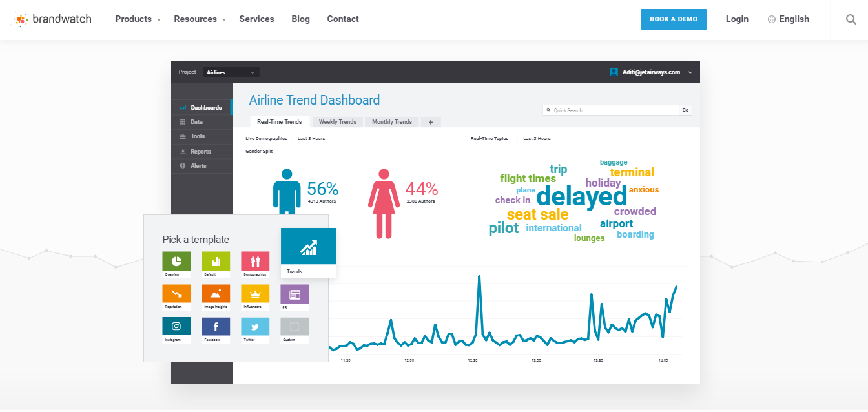Image resolution: width=868 pixels, height=412 pixels.
Task: Click the Tools sidebar briefcase icon
Action: pyautogui.click(x=183, y=136)
